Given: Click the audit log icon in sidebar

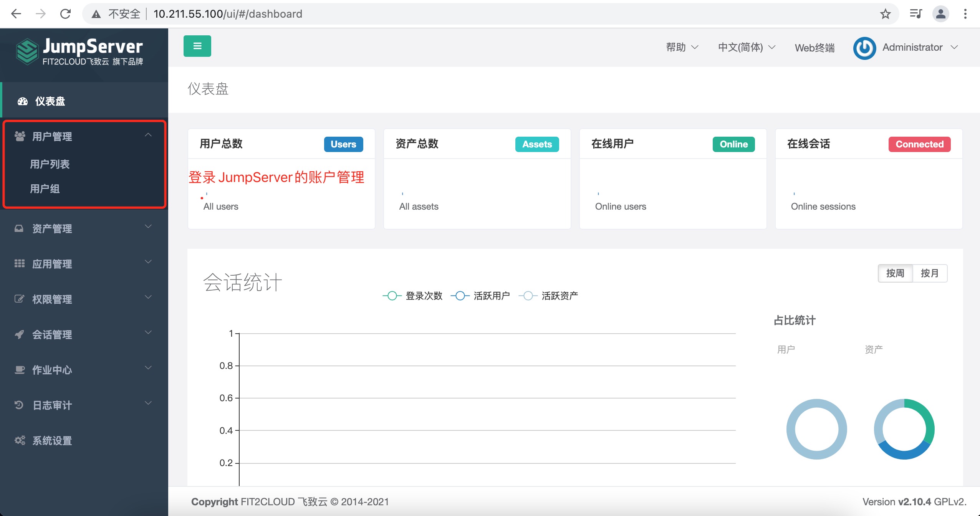Looking at the screenshot, I should (18, 405).
